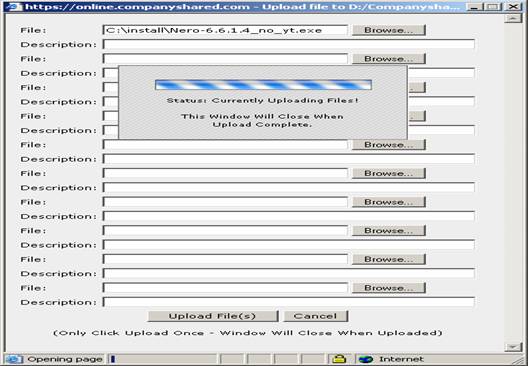Click the padlock security icon in status bar
Screen dimensions: 528x366
[x=339, y=359]
